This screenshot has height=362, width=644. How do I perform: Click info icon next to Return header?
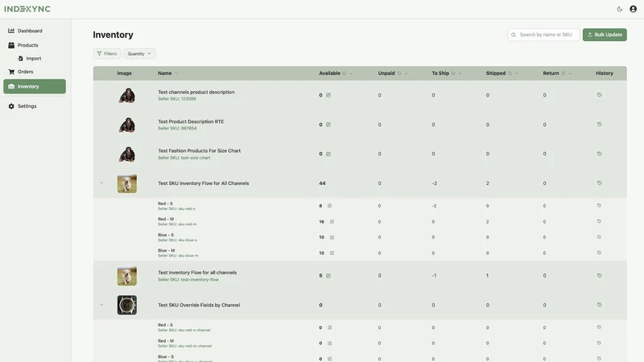[563, 73]
